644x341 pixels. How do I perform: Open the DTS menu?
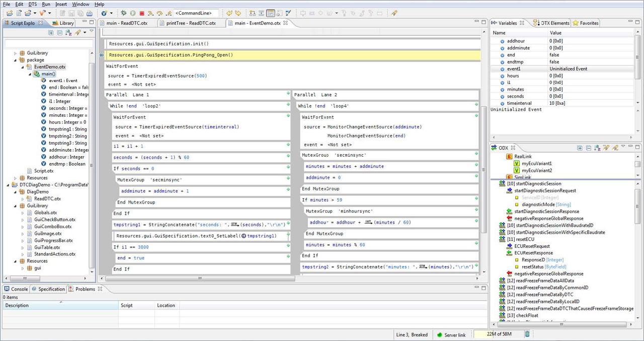coord(33,4)
